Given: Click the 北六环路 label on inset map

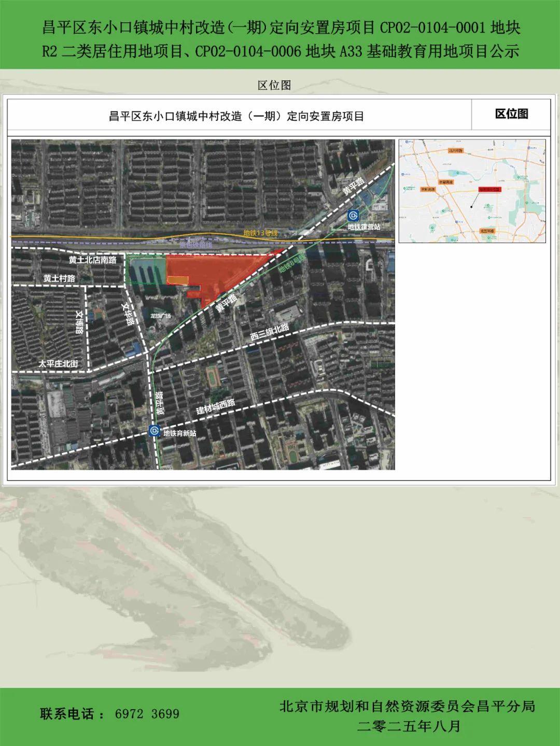Looking at the screenshot, I should (x=456, y=150).
